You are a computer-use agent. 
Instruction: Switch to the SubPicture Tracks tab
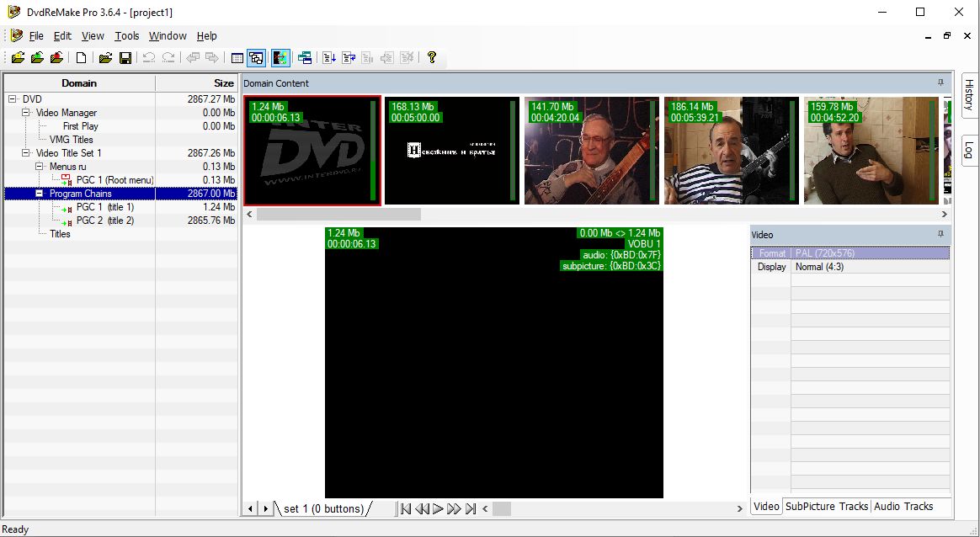coord(826,507)
